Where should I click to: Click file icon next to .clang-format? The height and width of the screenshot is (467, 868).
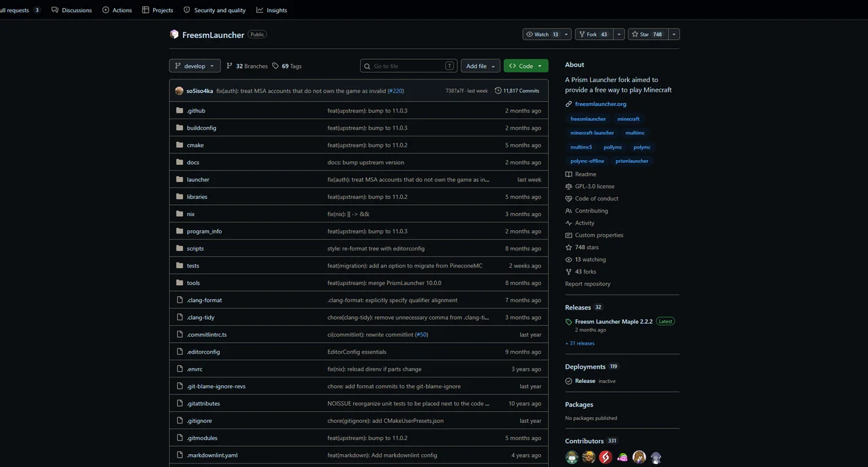[x=180, y=300]
